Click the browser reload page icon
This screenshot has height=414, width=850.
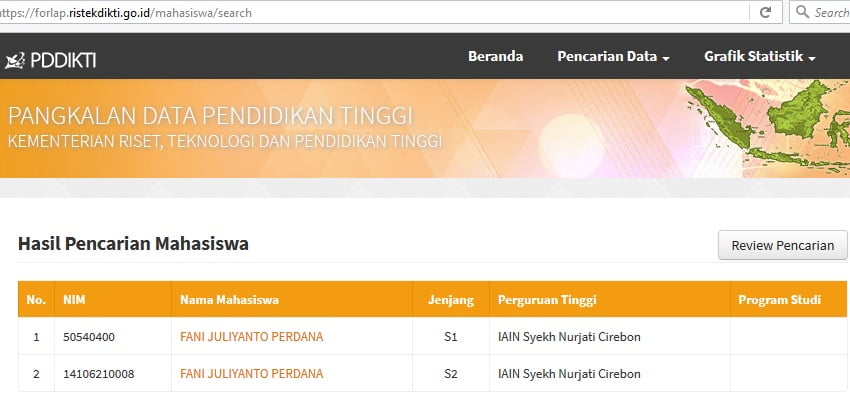click(765, 13)
